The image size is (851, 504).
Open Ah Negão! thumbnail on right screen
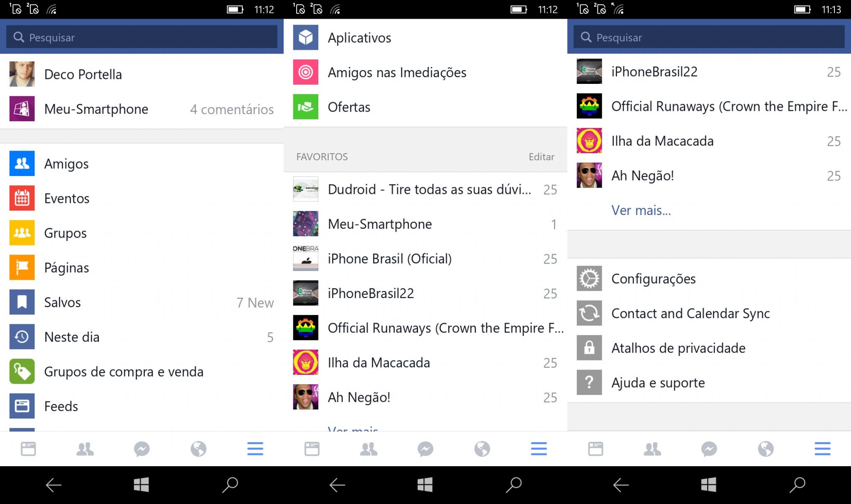point(589,175)
